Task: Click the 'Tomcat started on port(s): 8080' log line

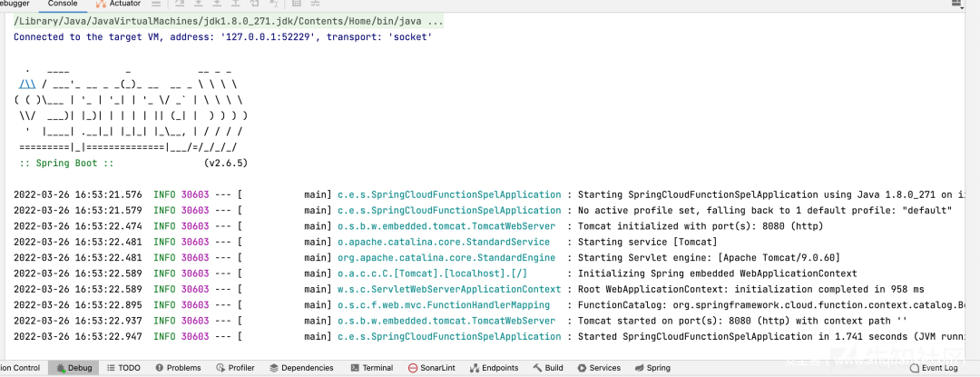Action: pos(742,321)
